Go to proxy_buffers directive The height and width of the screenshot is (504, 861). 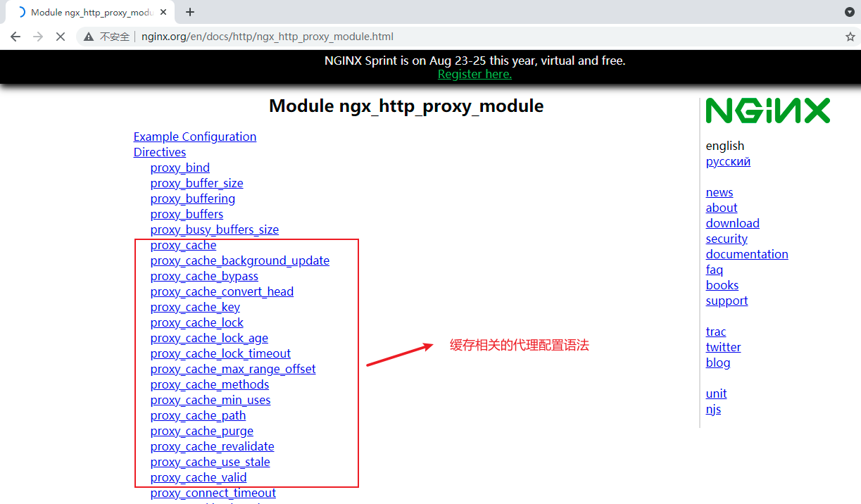pos(187,214)
